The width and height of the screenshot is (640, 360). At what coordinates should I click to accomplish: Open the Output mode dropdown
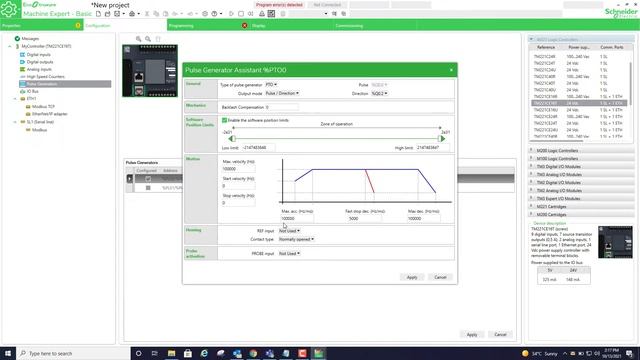point(282,93)
